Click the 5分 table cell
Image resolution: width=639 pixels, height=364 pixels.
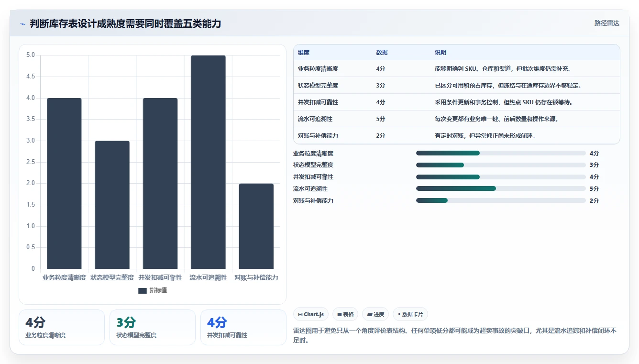(x=381, y=119)
